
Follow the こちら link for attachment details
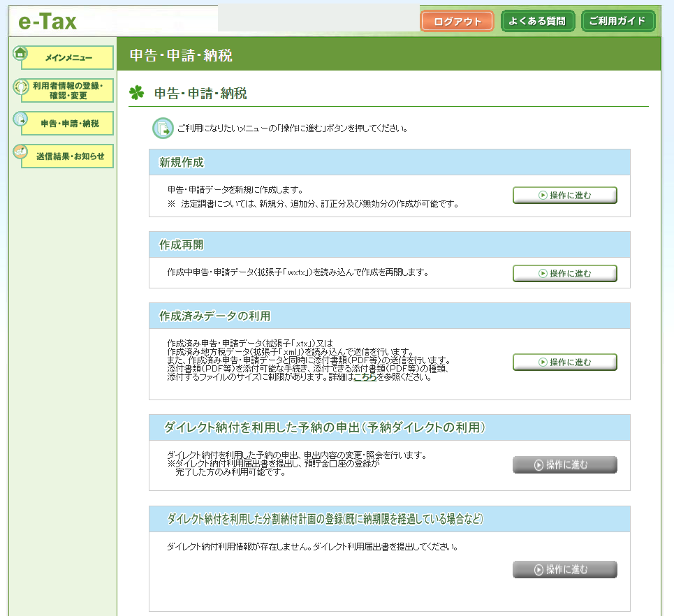[365, 377]
